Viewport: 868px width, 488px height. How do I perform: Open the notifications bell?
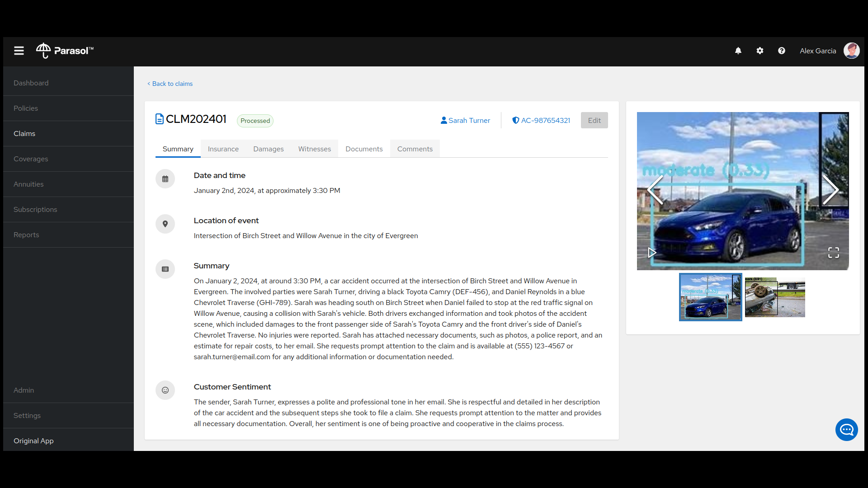(738, 51)
